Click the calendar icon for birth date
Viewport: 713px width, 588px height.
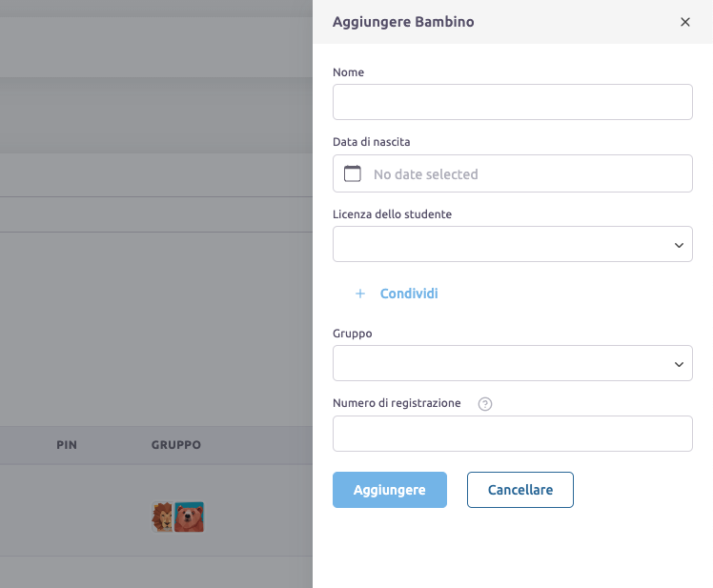click(x=353, y=173)
